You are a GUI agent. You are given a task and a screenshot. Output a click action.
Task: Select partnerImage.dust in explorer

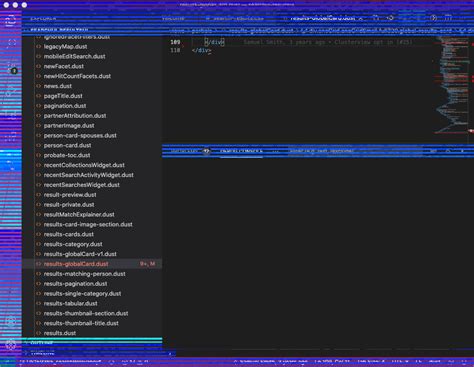(69, 126)
